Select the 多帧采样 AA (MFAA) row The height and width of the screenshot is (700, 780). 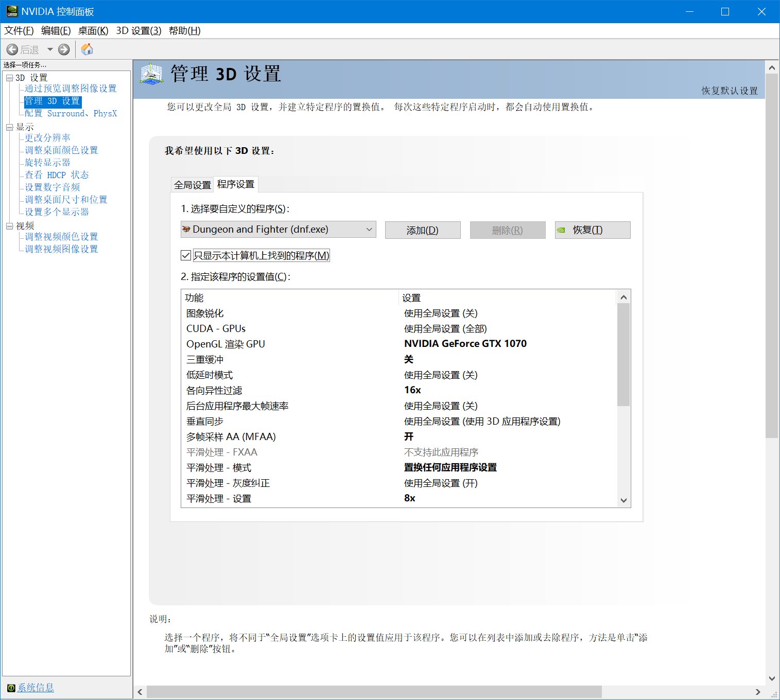point(399,437)
